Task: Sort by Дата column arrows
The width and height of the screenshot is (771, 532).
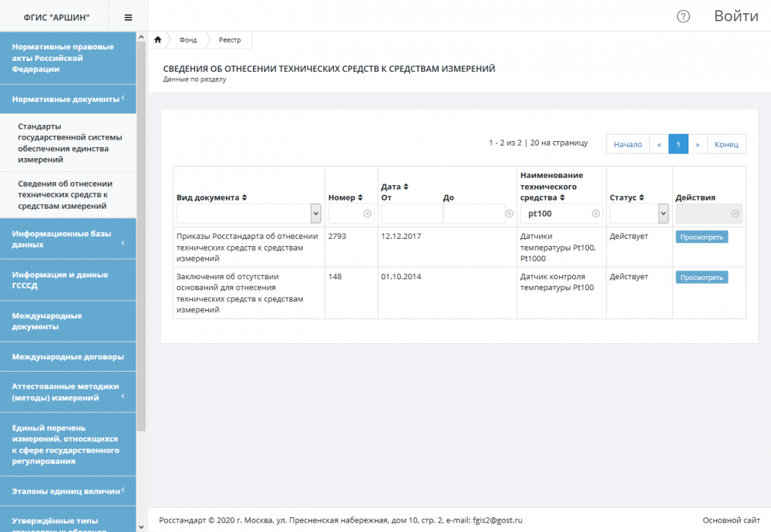Action: (x=406, y=187)
